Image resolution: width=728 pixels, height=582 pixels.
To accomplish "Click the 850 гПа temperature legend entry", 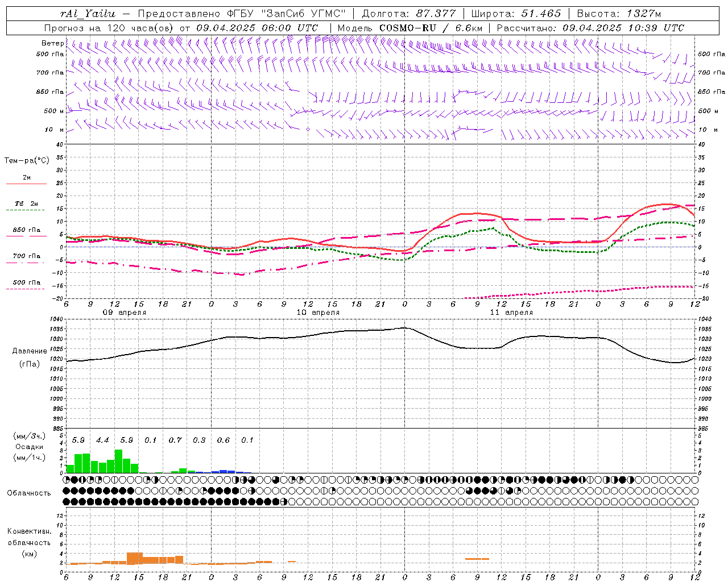I will 27,230.
